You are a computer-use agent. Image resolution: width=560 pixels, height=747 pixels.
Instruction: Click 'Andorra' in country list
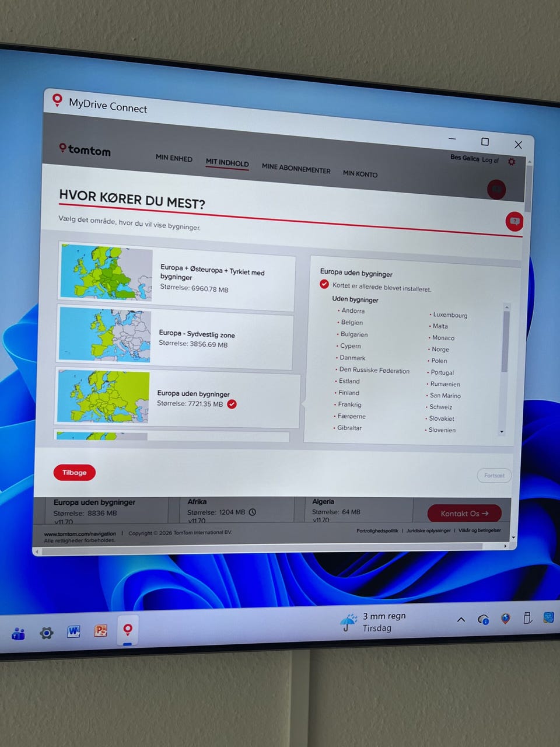coord(353,310)
